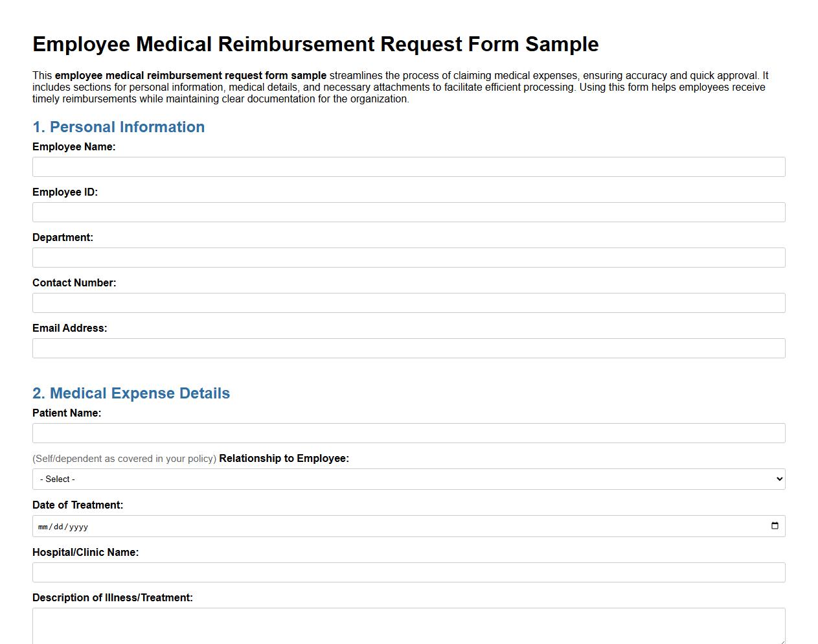Select the Email Address input box

408,348
